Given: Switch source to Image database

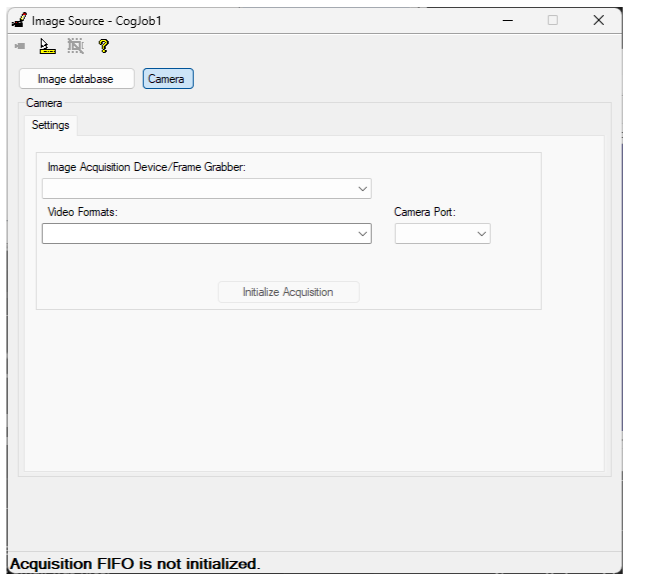Looking at the screenshot, I should pos(76,79).
